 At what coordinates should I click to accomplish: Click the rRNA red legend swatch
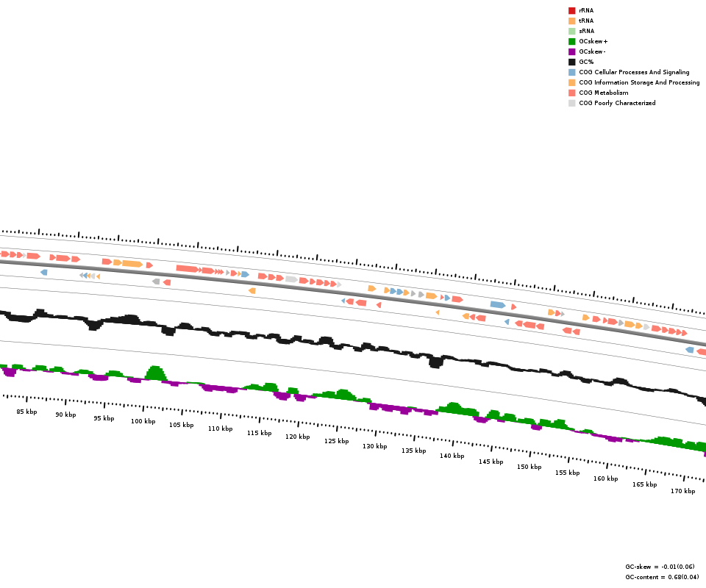click(571, 10)
